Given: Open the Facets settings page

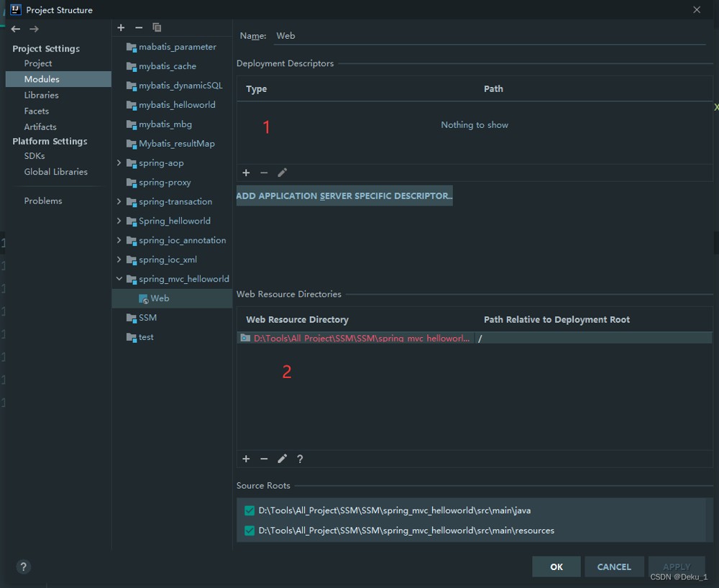Looking at the screenshot, I should pos(36,111).
